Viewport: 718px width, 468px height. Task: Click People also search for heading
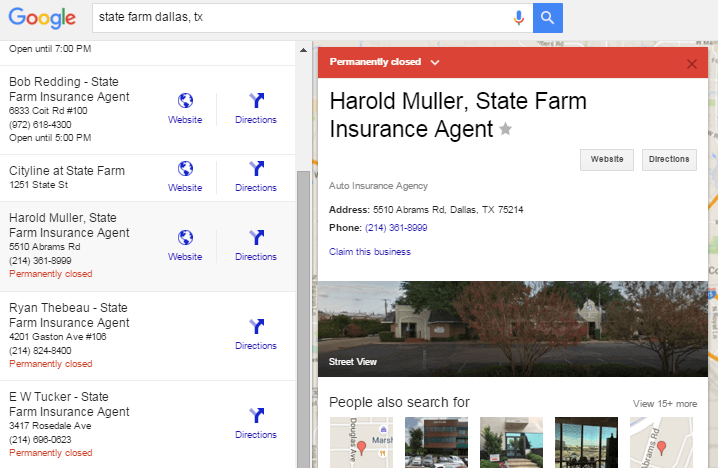(399, 402)
